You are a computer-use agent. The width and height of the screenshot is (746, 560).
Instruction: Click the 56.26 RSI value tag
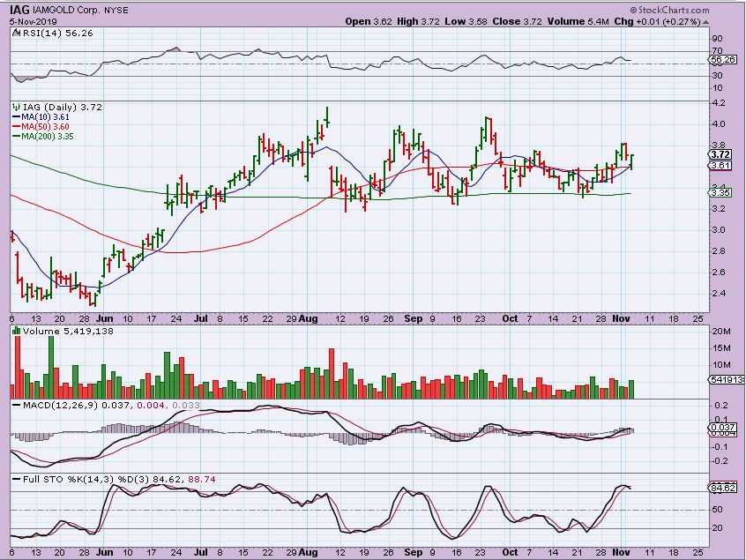[x=720, y=60]
